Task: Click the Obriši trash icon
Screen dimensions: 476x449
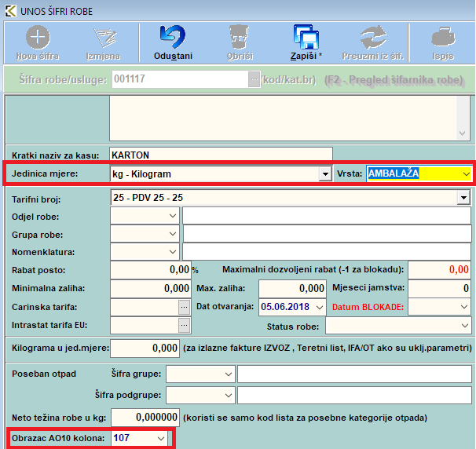Action: [240, 37]
